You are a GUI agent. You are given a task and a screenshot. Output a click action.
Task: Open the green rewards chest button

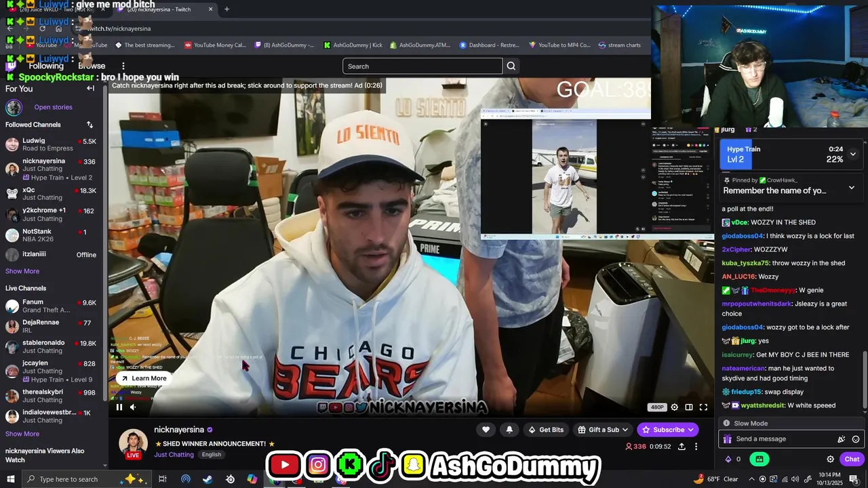tap(759, 459)
